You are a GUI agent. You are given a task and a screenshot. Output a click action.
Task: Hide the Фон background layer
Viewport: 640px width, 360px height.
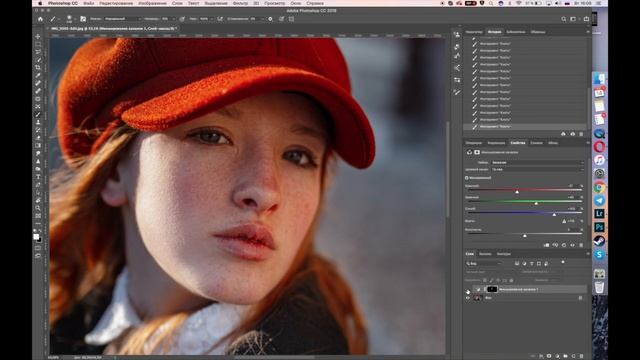click(x=468, y=298)
